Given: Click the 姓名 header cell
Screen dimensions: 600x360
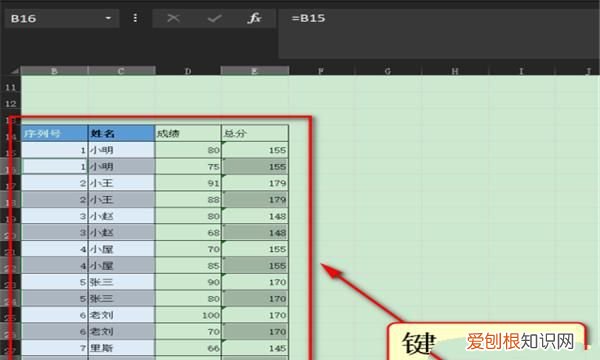Looking at the screenshot, I should 121,134.
